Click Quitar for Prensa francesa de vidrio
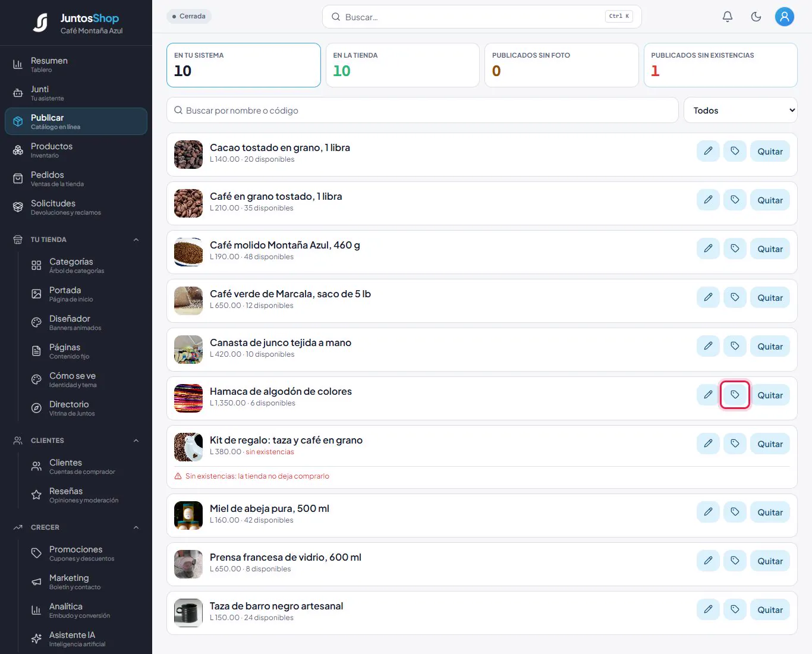This screenshot has height=654, width=812. [770, 561]
